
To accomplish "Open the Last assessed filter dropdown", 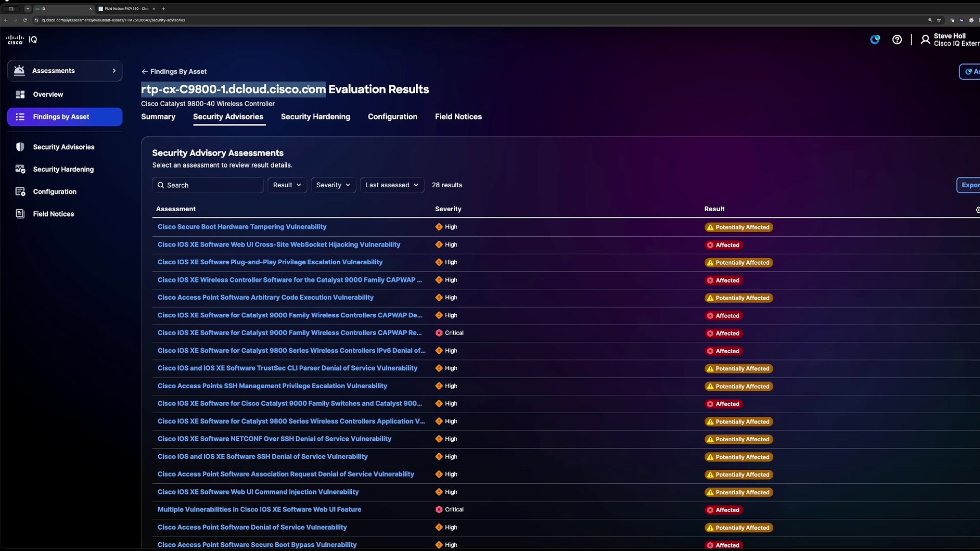I will 392,185.
